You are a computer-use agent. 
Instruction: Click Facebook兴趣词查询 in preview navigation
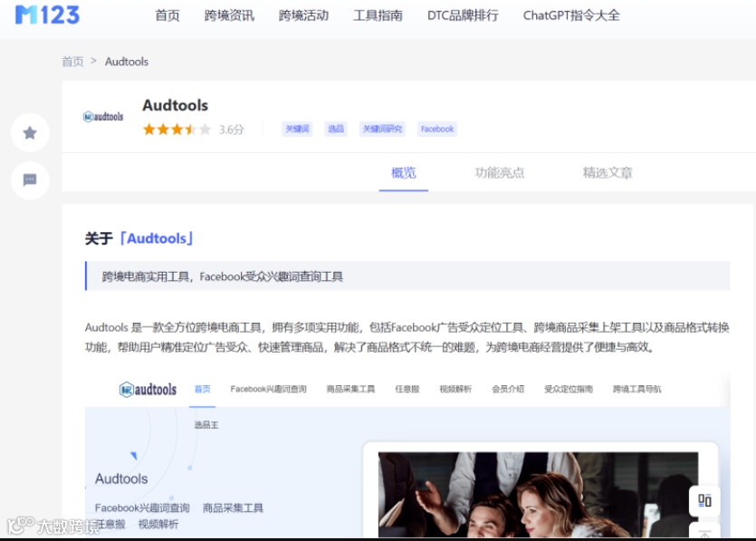pos(268,389)
